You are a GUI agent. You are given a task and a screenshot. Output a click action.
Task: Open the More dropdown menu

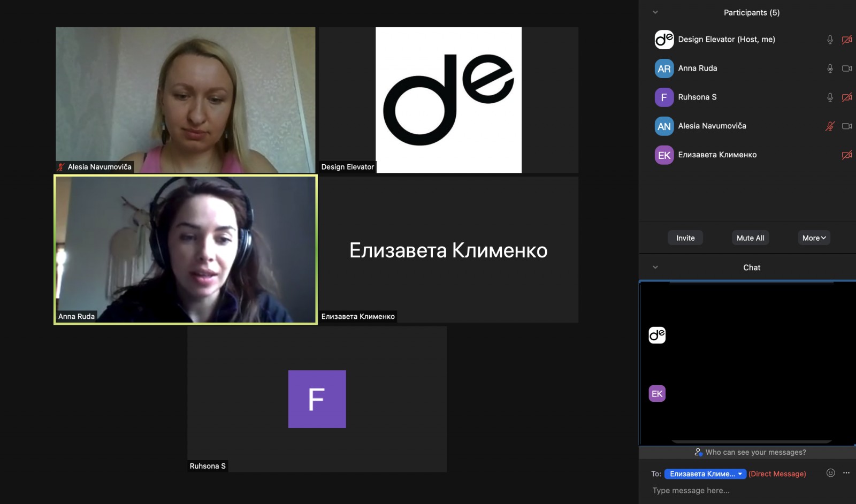814,238
